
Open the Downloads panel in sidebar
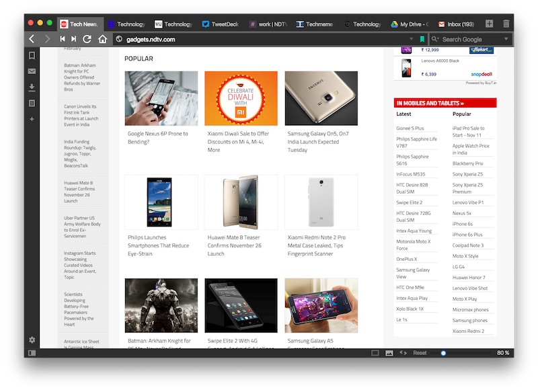click(x=32, y=87)
